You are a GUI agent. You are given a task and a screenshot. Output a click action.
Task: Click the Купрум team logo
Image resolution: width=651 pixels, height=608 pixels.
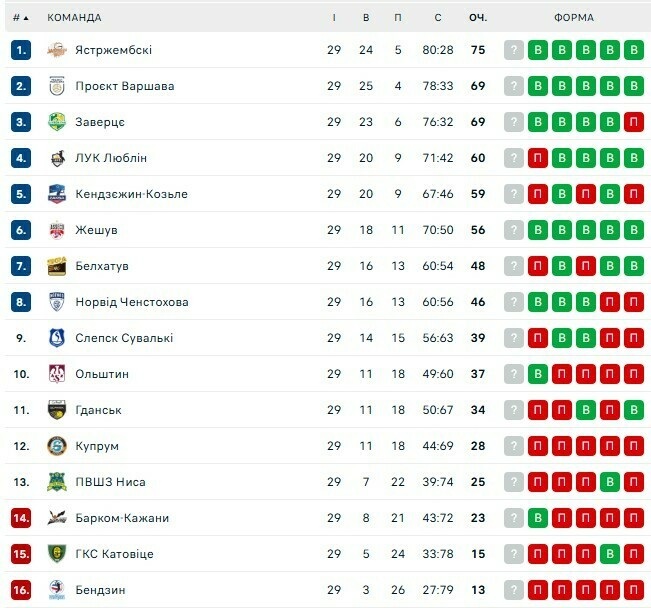(x=57, y=446)
